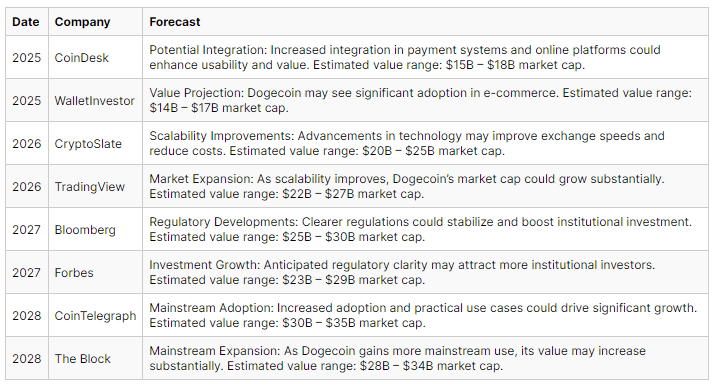Click the Value Projection forecast text
Image resolution: width=713 pixels, height=385 pixels.
pyautogui.click(x=420, y=100)
